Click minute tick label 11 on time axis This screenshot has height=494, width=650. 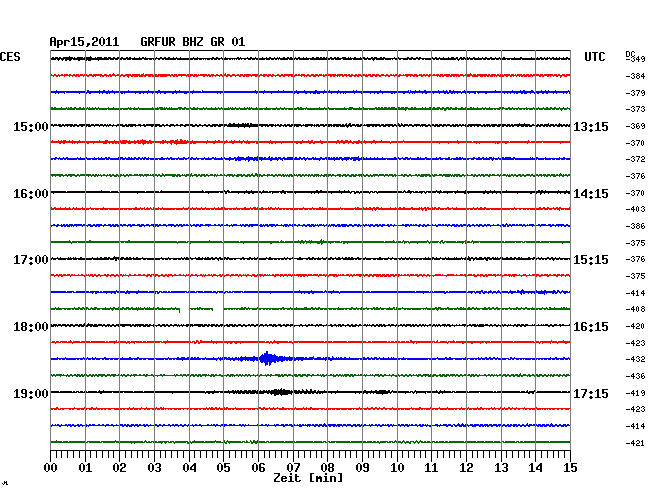point(431,468)
